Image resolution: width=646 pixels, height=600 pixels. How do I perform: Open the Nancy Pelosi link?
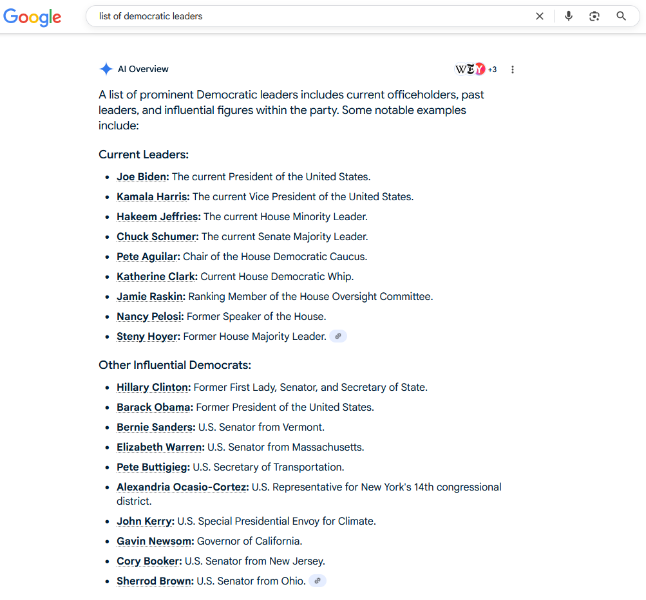(147, 317)
